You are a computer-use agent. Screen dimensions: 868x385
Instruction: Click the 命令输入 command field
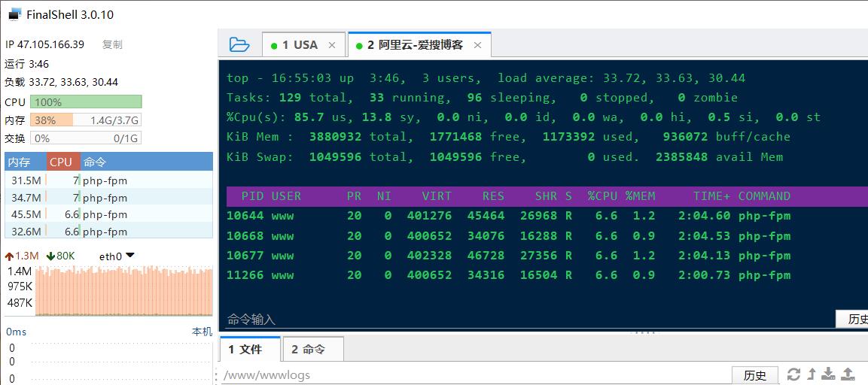530,319
